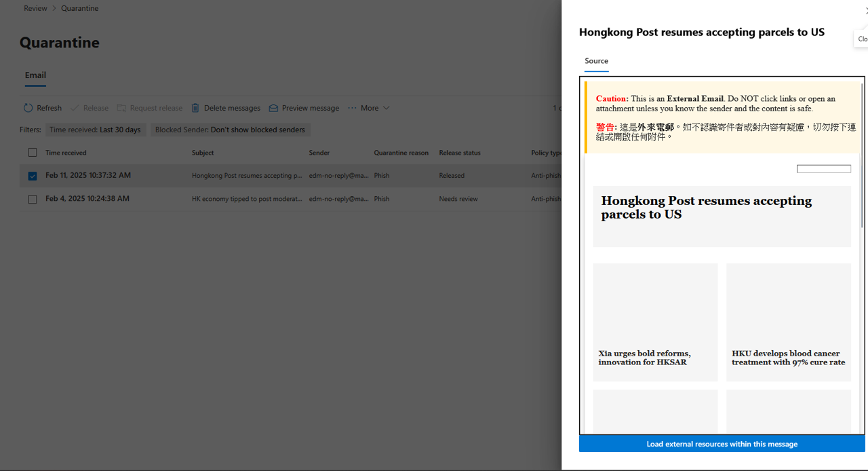Viewport: 868px width, 471px height.
Task: Click Load external resources within this message
Action: pos(722,444)
